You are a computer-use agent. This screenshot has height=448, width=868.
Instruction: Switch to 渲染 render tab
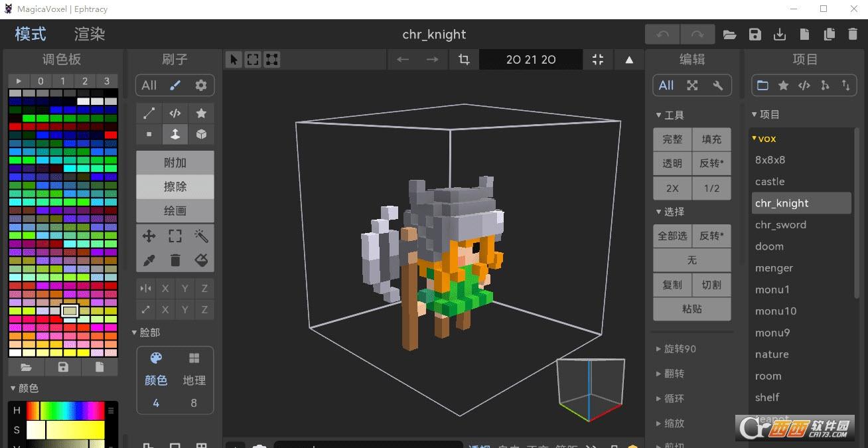(90, 35)
